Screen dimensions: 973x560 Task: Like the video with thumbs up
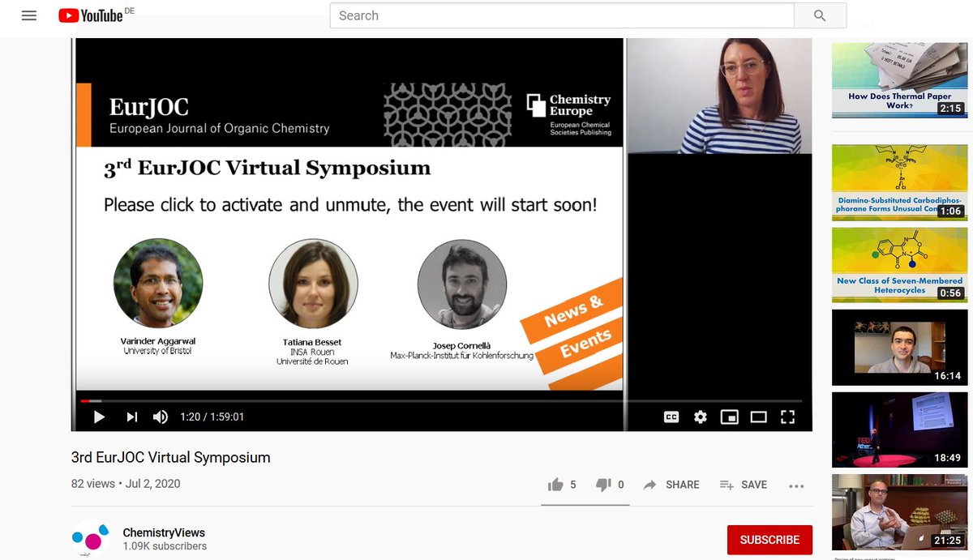point(561,485)
